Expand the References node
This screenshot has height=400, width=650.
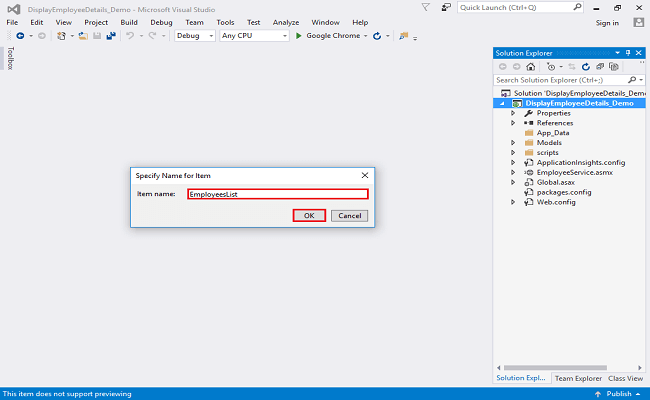[513, 123]
